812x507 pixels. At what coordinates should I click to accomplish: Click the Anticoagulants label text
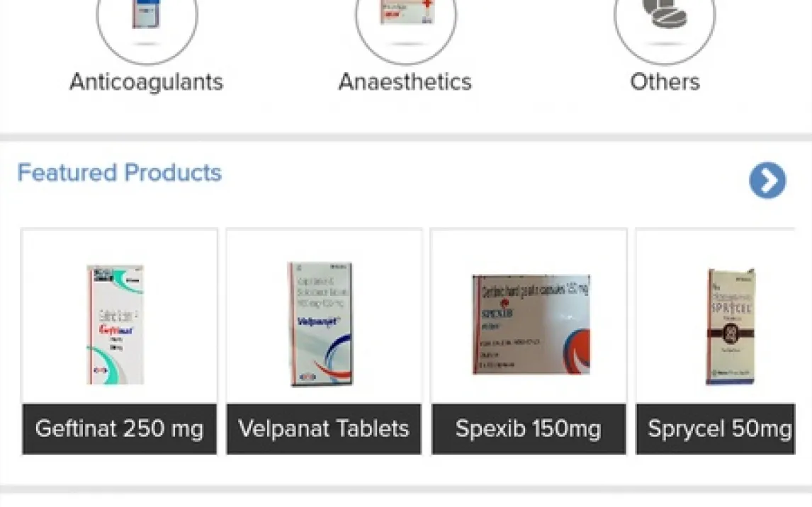pyautogui.click(x=147, y=82)
